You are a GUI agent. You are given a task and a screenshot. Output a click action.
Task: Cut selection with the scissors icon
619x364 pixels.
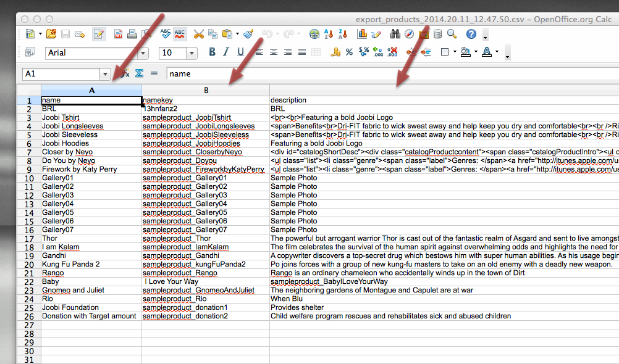pyautogui.click(x=199, y=35)
